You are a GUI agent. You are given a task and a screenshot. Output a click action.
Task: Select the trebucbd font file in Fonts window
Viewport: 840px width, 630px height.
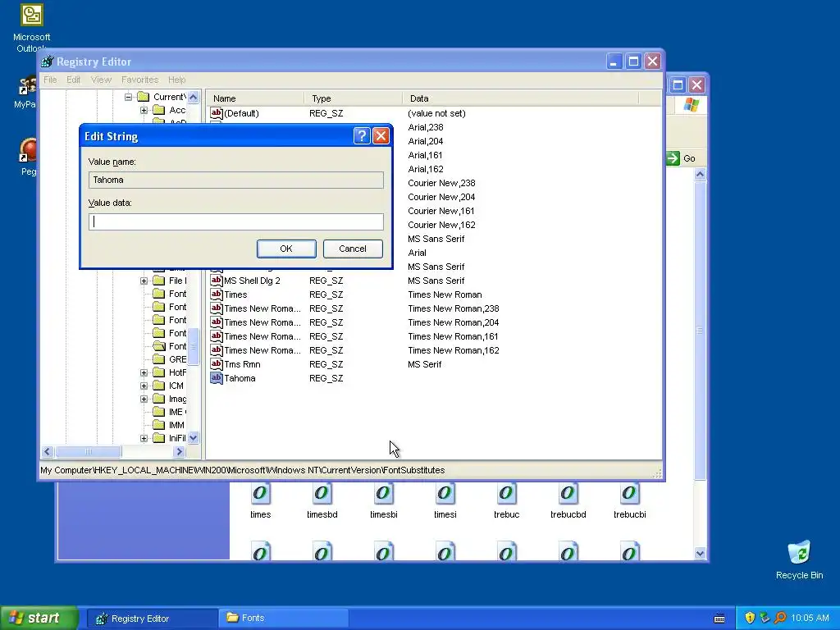tap(568, 500)
